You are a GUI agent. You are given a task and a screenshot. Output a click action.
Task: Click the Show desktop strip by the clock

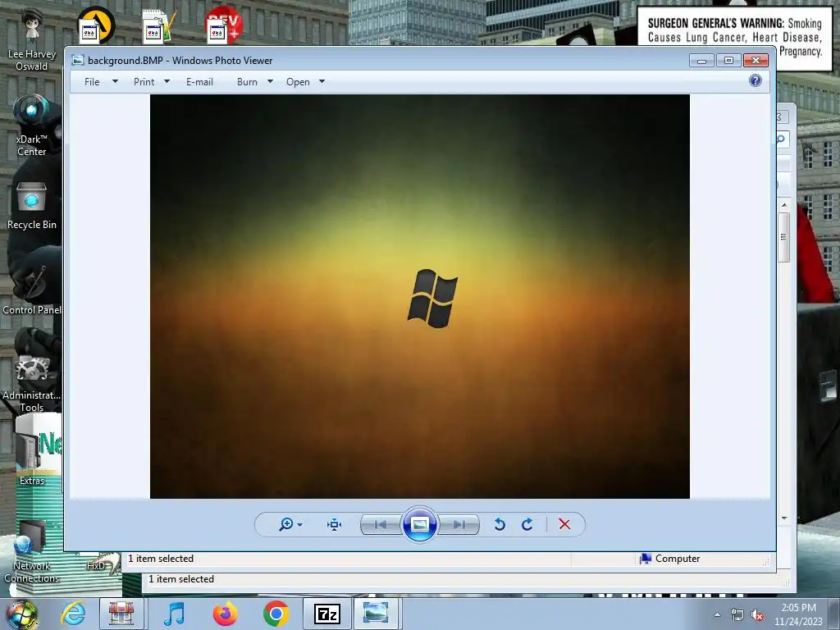coord(834,614)
